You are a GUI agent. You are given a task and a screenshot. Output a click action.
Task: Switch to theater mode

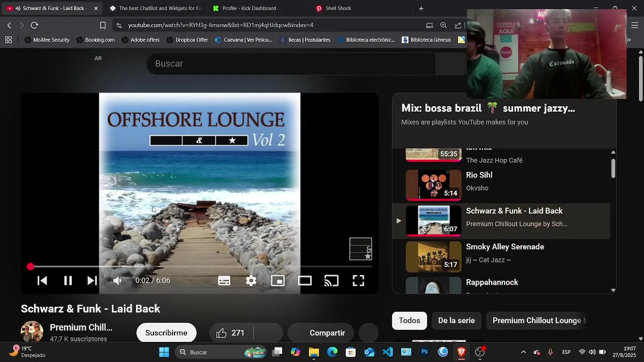pos(305,281)
